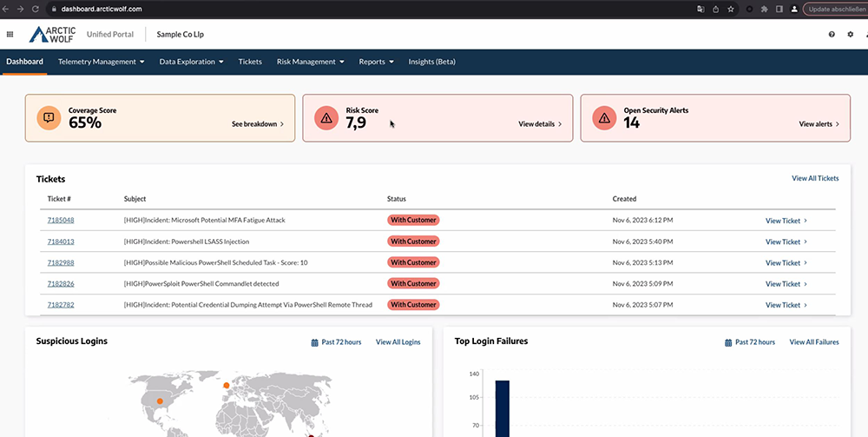Screen dimensions: 868x437
Task: Expand the Reports dropdown
Action: click(376, 62)
